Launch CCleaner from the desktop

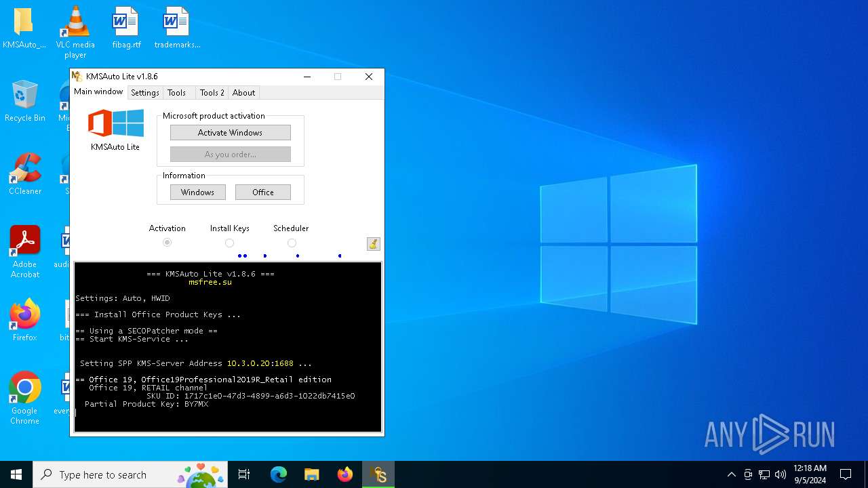24,174
